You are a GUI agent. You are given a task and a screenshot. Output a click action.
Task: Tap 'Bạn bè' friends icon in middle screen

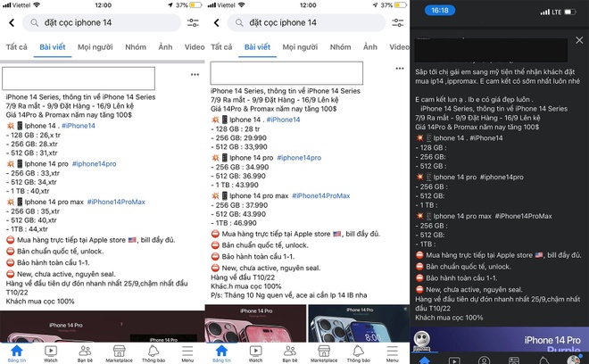click(x=290, y=354)
